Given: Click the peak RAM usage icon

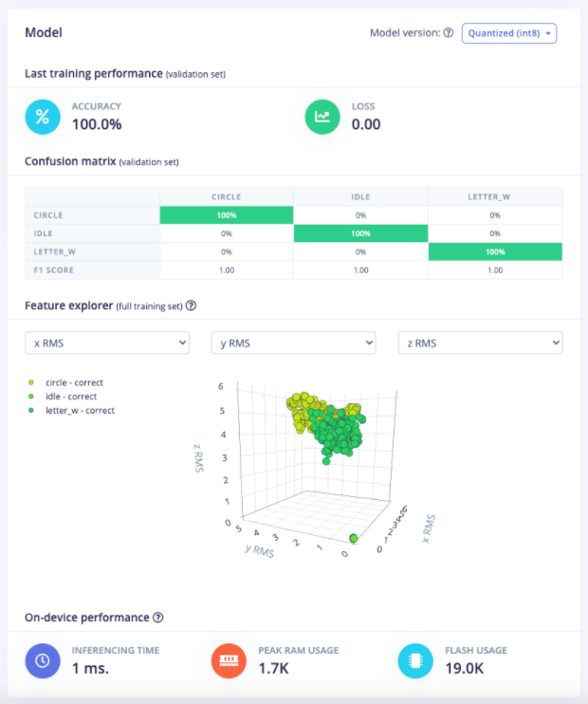Looking at the screenshot, I should pyautogui.click(x=229, y=660).
